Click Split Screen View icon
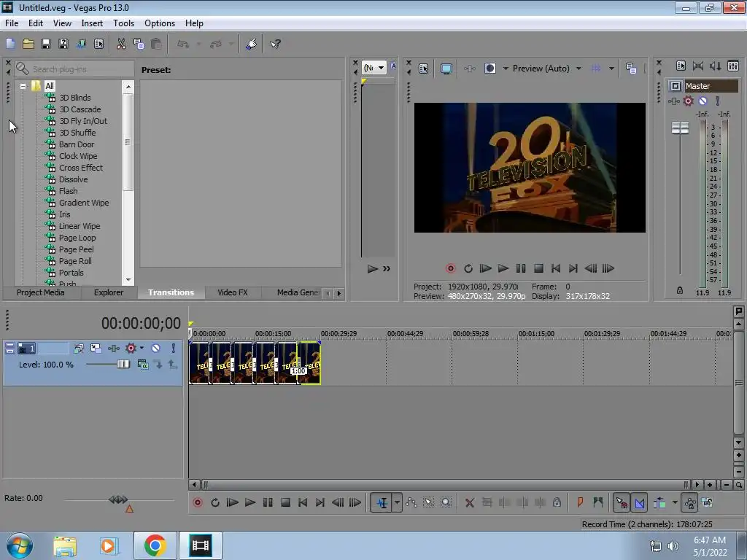747x560 pixels. coord(489,69)
